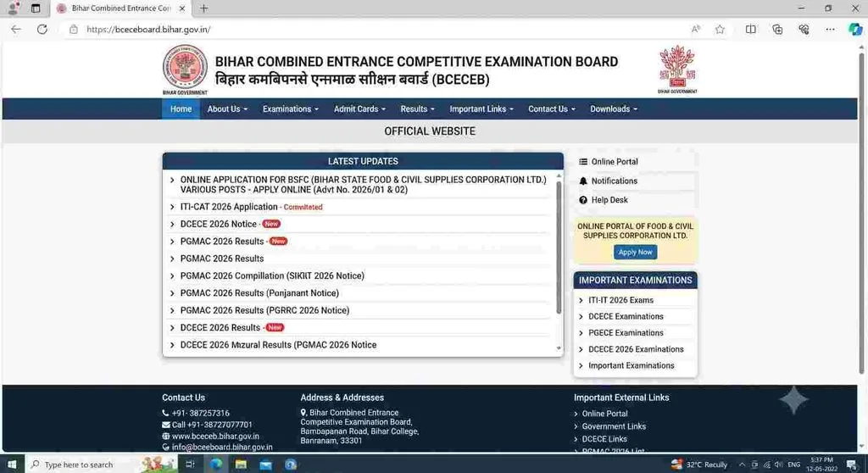The image size is (868, 473).
Task: Open File Explorer from taskbar
Action: pyautogui.click(x=240, y=465)
